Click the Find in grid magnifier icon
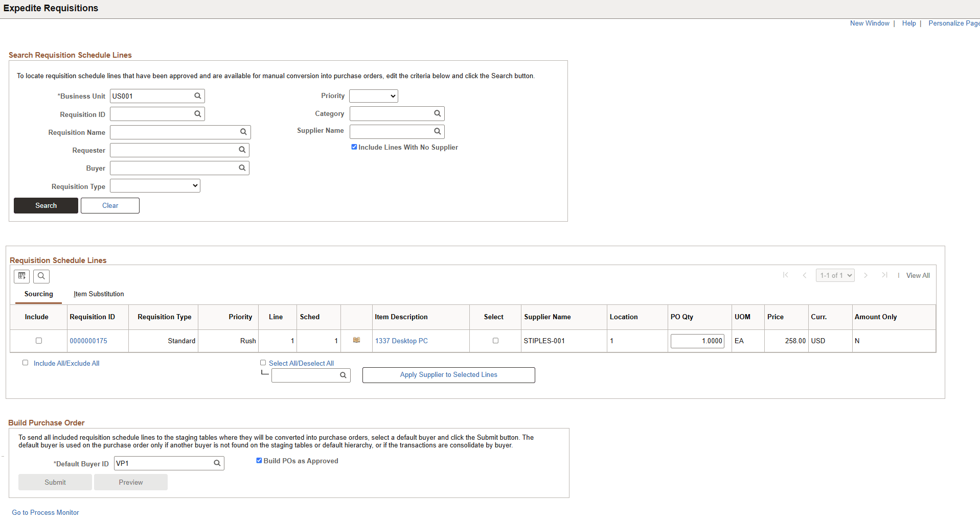980x523 pixels. 41,276
